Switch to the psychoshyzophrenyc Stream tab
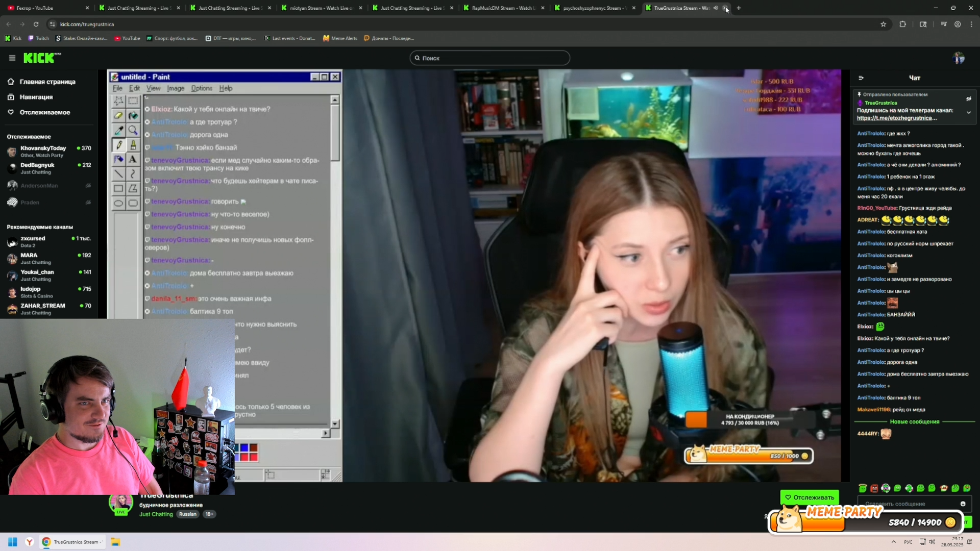 click(x=595, y=8)
